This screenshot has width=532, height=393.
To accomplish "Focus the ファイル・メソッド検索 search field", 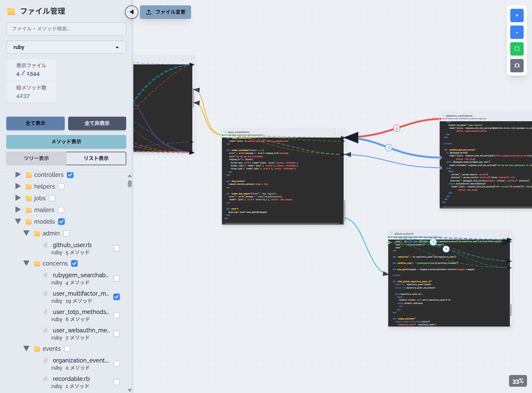I will click(x=66, y=29).
